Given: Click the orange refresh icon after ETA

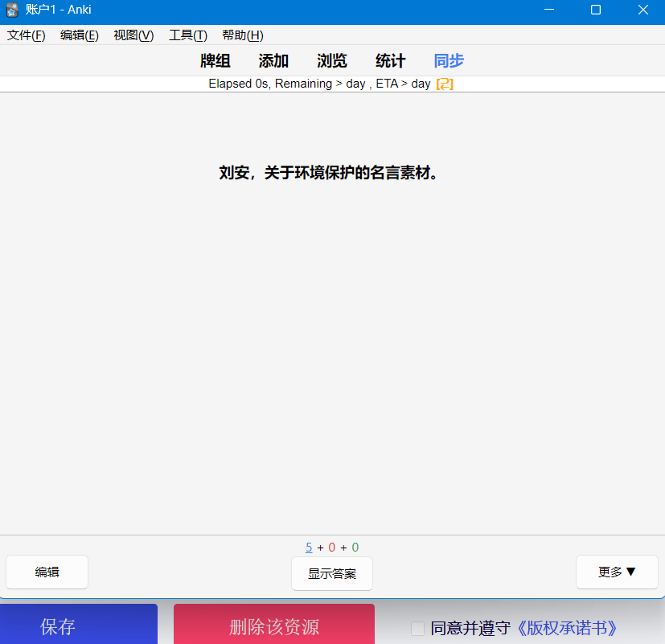Looking at the screenshot, I should tap(445, 84).
